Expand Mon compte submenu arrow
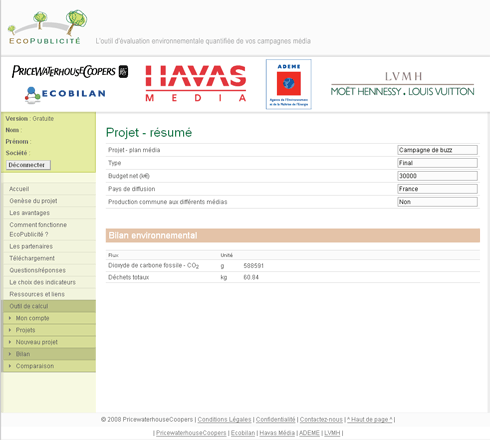This screenshot has width=490, height=440. [10, 318]
